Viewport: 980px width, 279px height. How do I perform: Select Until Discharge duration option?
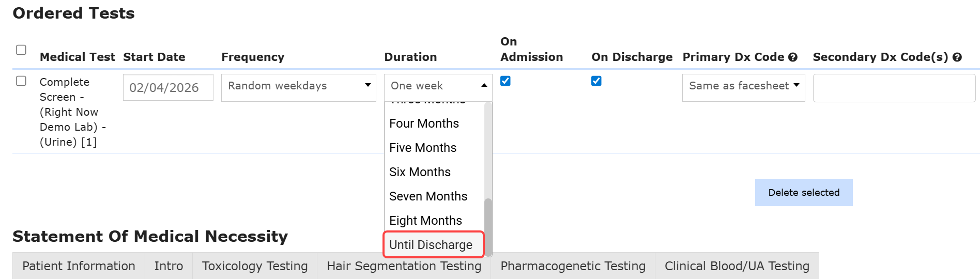(x=431, y=245)
